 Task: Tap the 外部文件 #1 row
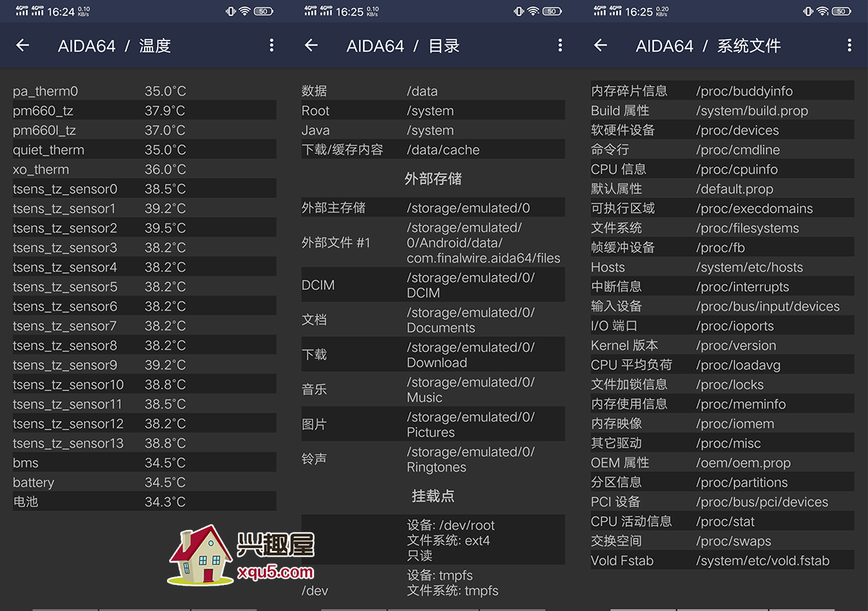(433, 242)
